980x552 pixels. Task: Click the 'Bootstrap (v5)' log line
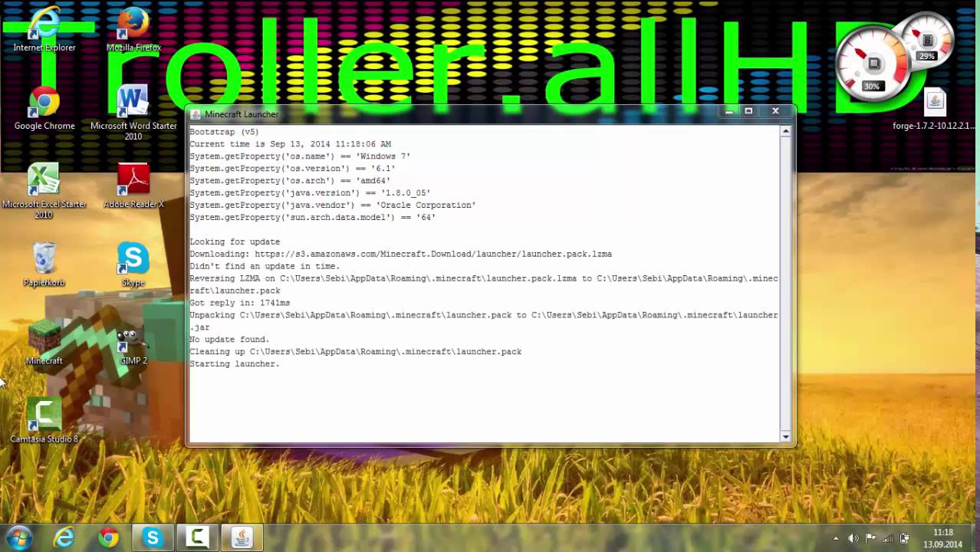pos(224,132)
